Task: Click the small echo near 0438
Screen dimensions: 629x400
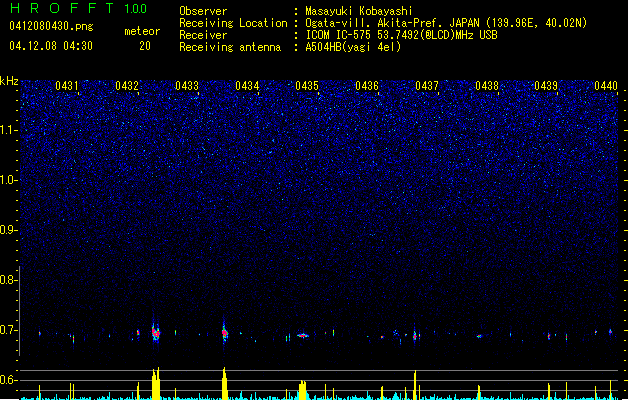Action: 479,336
